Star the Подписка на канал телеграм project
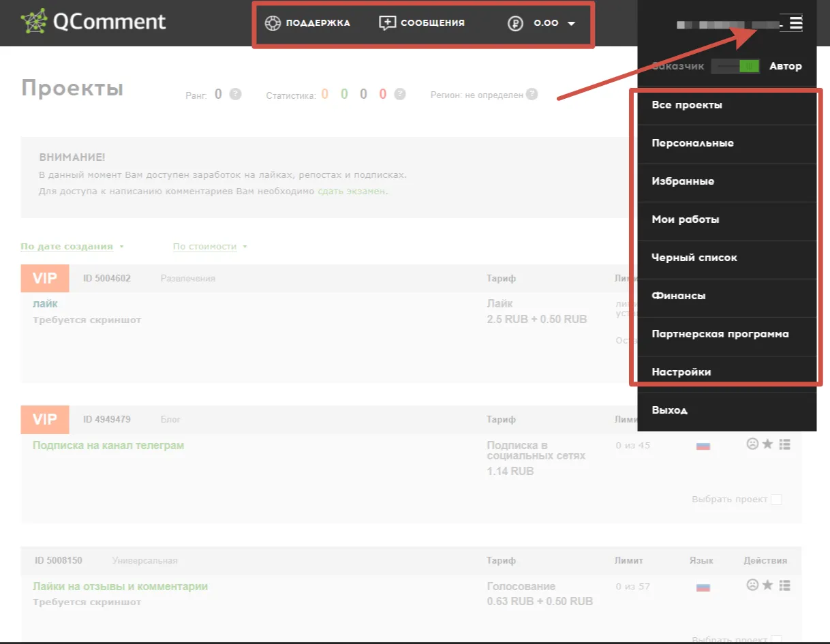The height and width of the screenshot is (644, 830). pyautogui.click(x=767, y=444)
